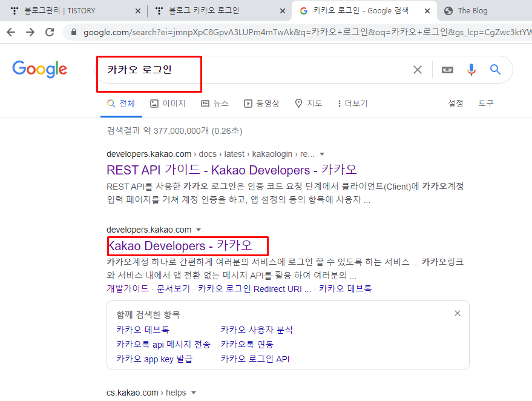
Task: Switch to the 블로그관리 TISTORY tab
Action: (73, 11)
